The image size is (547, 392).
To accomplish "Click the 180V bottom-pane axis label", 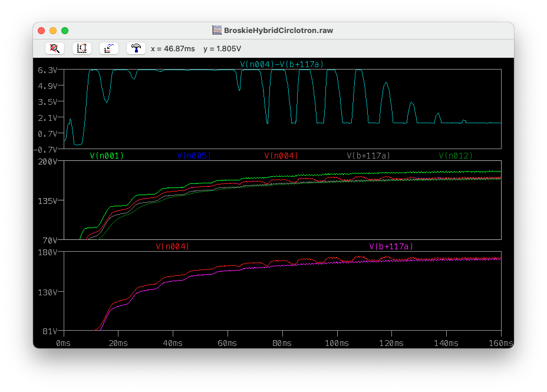I will pyautogui.click(x=47, y=252).
